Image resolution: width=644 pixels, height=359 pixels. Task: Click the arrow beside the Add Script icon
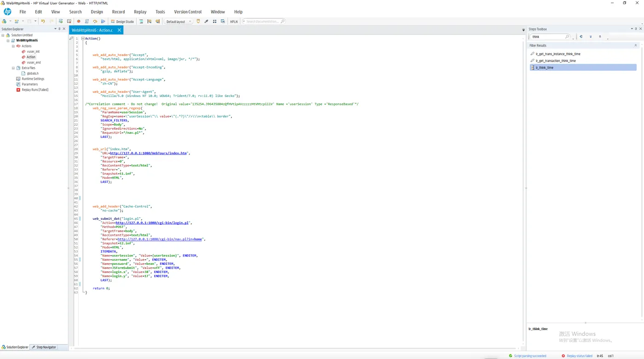23,21
